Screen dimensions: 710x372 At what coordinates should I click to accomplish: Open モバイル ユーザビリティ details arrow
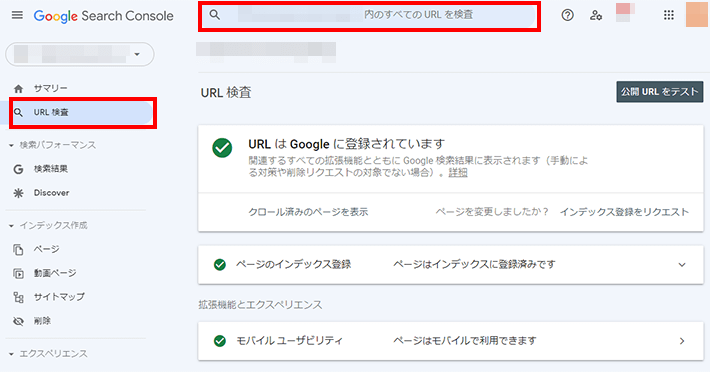[682, 341]
